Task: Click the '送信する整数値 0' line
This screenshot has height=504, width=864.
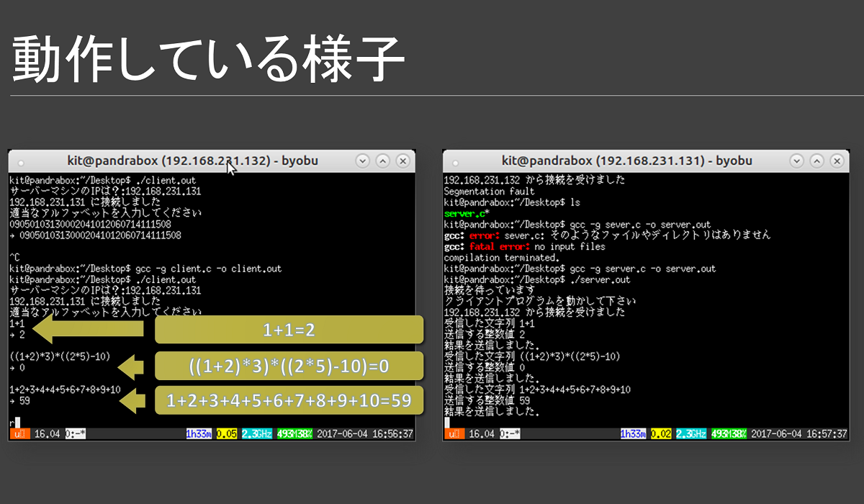Action: point(485,368)
